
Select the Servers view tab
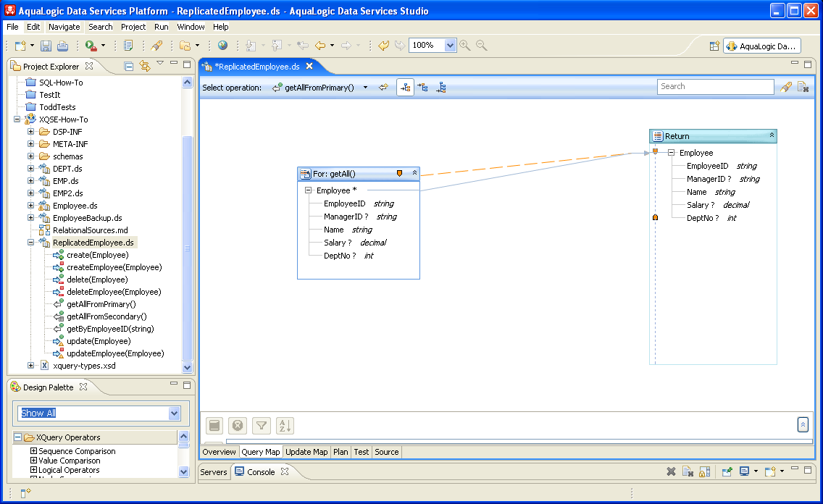(x=214, y=472)
